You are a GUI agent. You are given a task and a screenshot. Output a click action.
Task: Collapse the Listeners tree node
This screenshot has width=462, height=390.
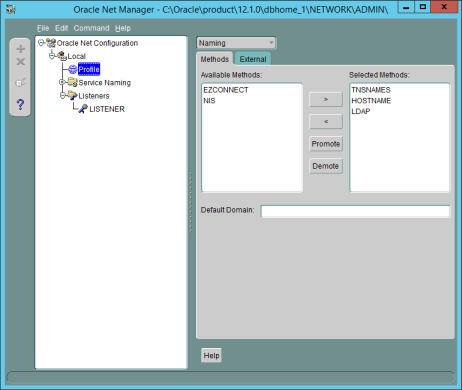coord(63,95)
